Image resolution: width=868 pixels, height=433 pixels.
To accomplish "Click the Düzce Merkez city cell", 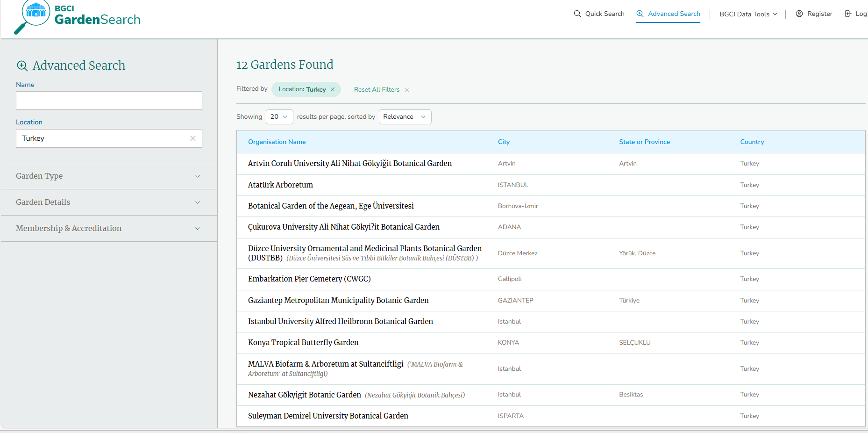I will click(x=518, y=253).
